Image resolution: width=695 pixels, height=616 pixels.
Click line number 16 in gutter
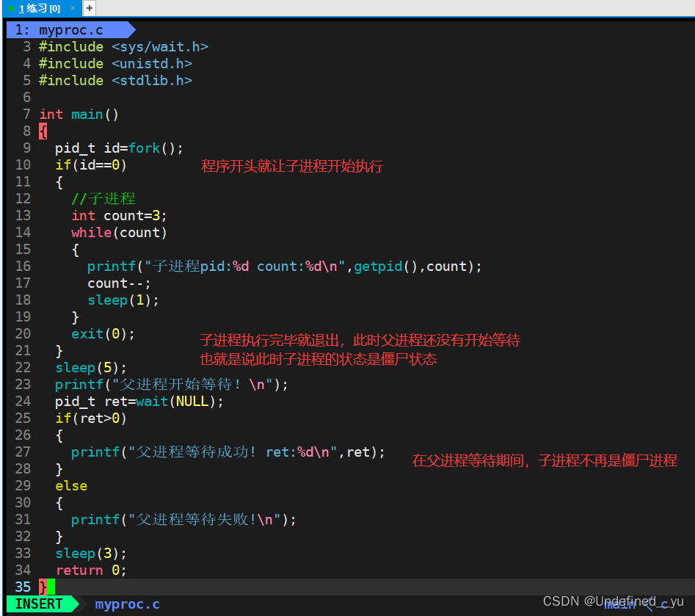tap(23, 266)
